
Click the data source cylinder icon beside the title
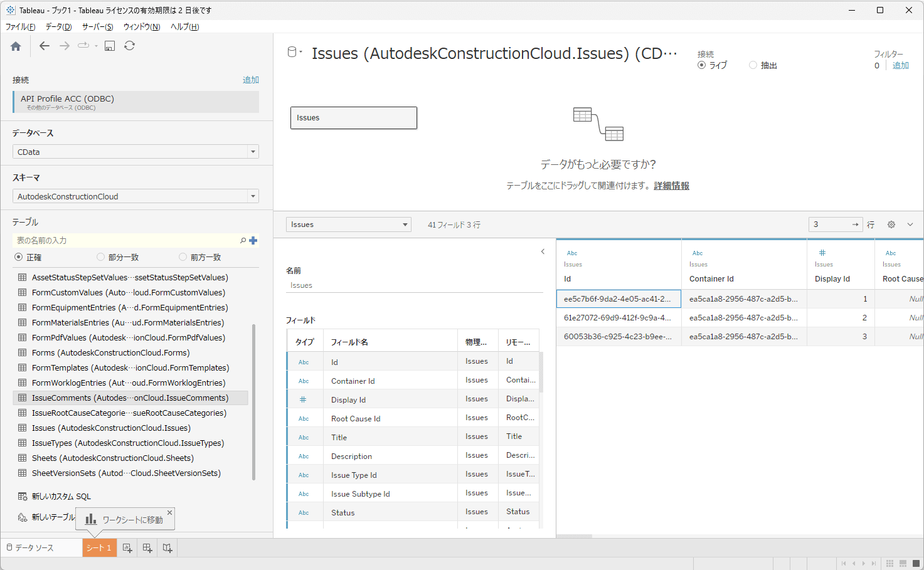tap(292, 52)
